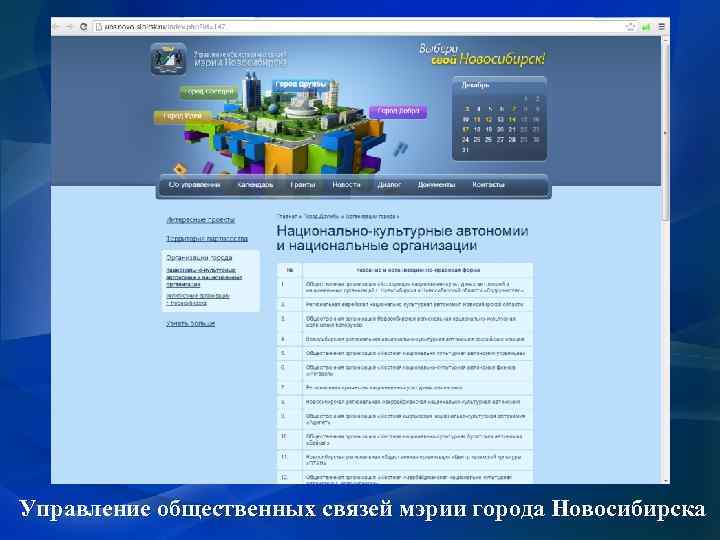Open the 'Календарь' menu item
Screen dimensions: 720x540
coord(255,185)
